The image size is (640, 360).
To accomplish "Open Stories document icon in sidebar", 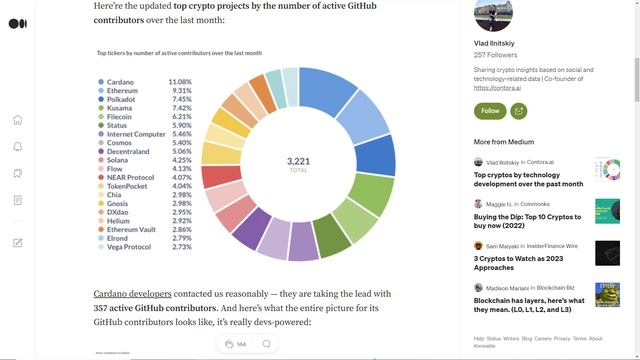I will [18, 200].
